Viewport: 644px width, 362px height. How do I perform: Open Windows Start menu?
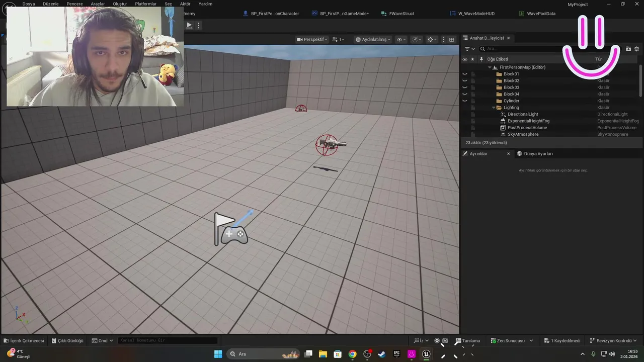click(218, 354)
